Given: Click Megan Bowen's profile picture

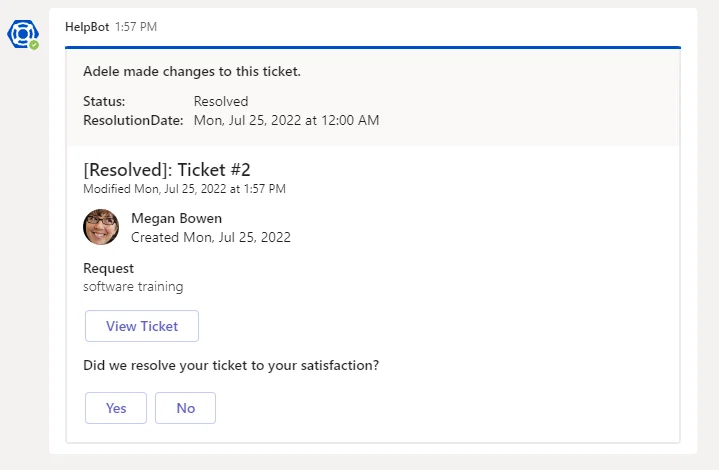Looking at the screenshot, I should 101,227.
